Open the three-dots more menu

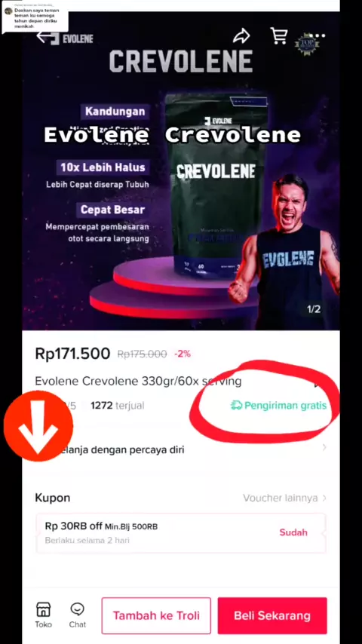click(320, 35)
